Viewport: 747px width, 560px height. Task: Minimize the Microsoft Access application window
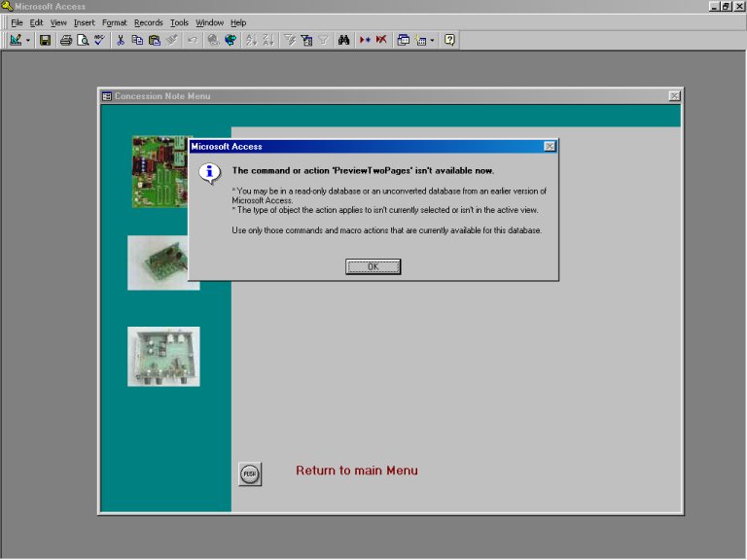(x=714, y=6)
